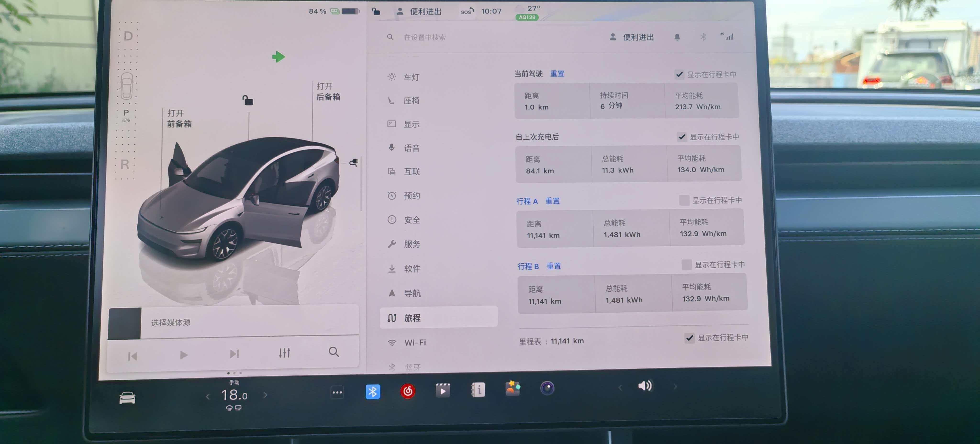The image size is (980, 444).
Task: Open the 便利进出 profile in settings header
Action: [x=632, y=37]
